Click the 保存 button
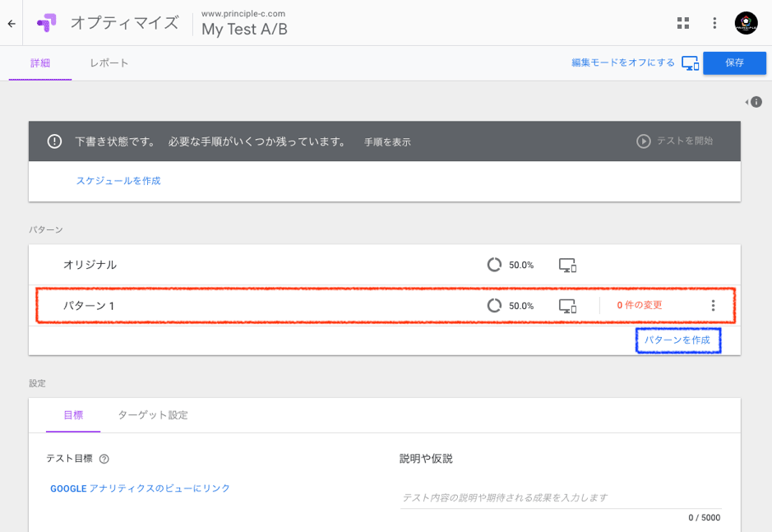This screenshot has height=532, width=772. [734, 62]
